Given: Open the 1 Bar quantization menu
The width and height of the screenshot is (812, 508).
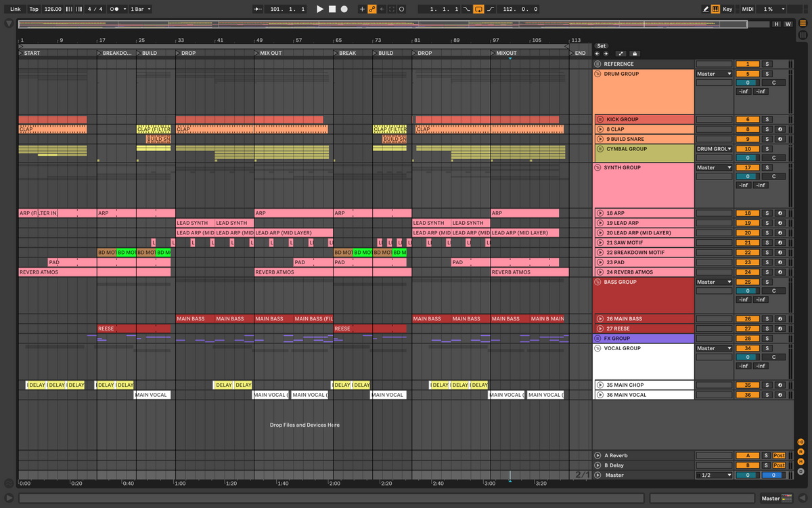Looking at the screenshot, I should point(140,9).
